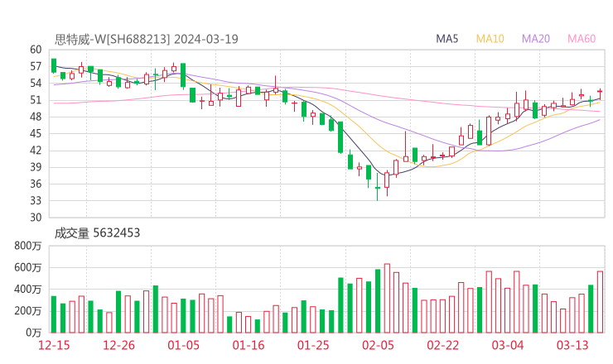Click the price axis value 57
The width and height of the screenshot is (613, 364).
point(36,66)
